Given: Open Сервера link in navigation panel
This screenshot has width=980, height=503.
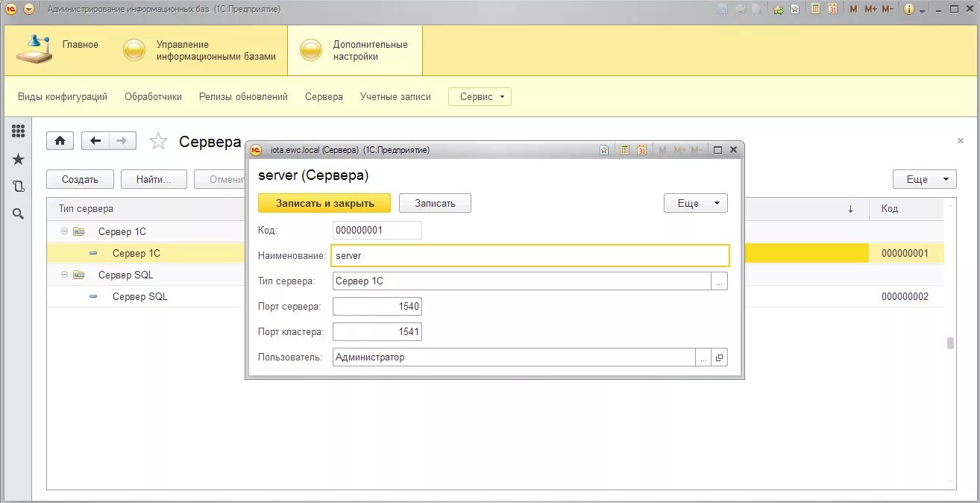Looking at the screenshot, I should tap(324, 97).
